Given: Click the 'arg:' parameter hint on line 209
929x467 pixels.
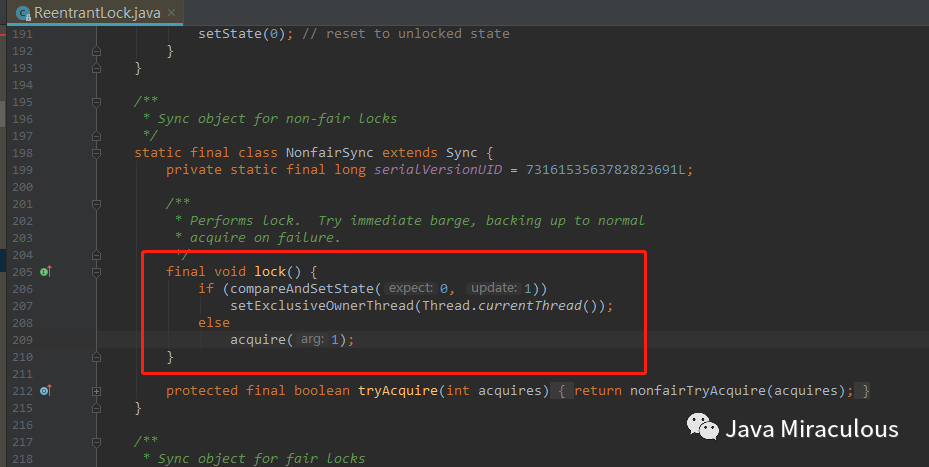Looking at the screenshot, I should click(x=312, y=340).
